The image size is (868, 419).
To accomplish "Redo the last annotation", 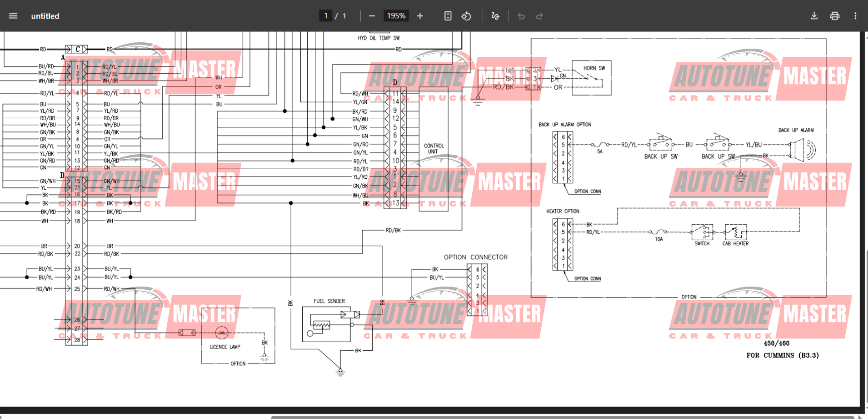I will (x=539, y=15).
